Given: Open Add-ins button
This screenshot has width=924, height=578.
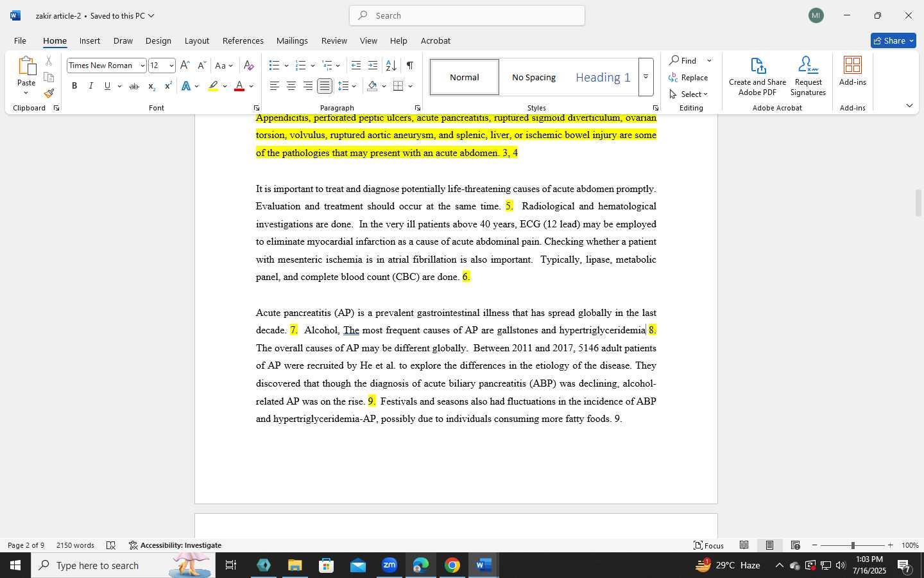Looking at the screenshot, I should tap(853, 71).
